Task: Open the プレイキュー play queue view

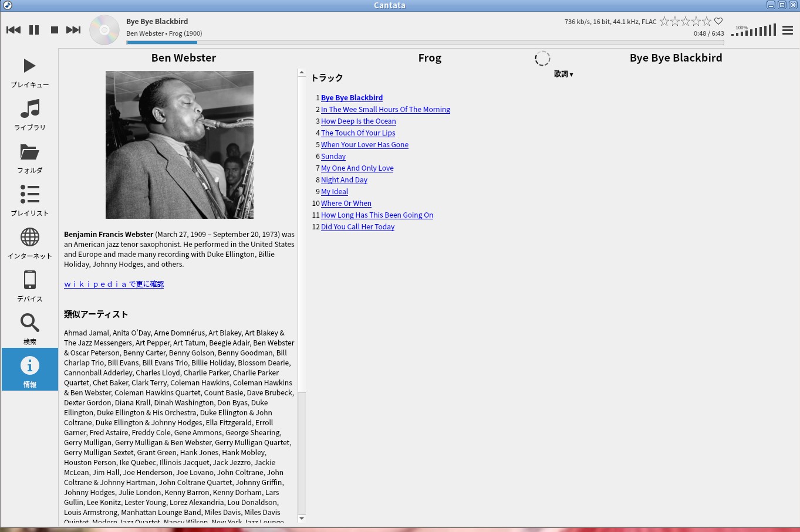Action: click(29, 72)
